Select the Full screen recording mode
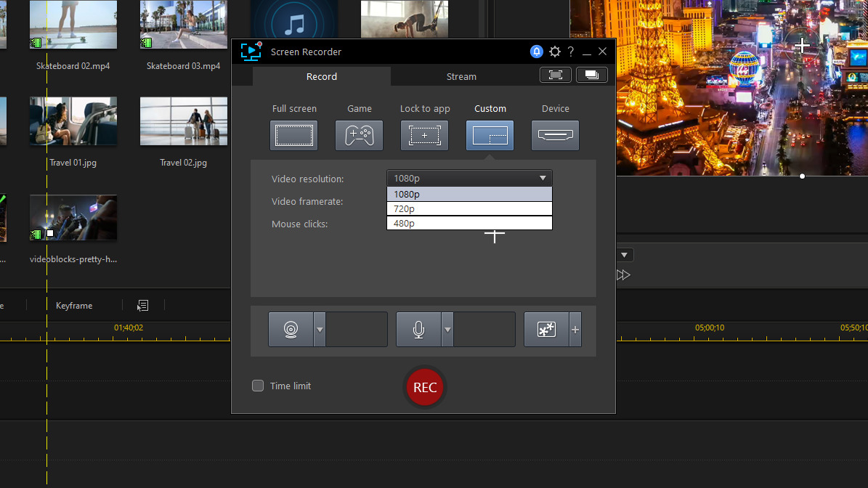The width and height of the screenshot is (868, 488). point(293,135)
